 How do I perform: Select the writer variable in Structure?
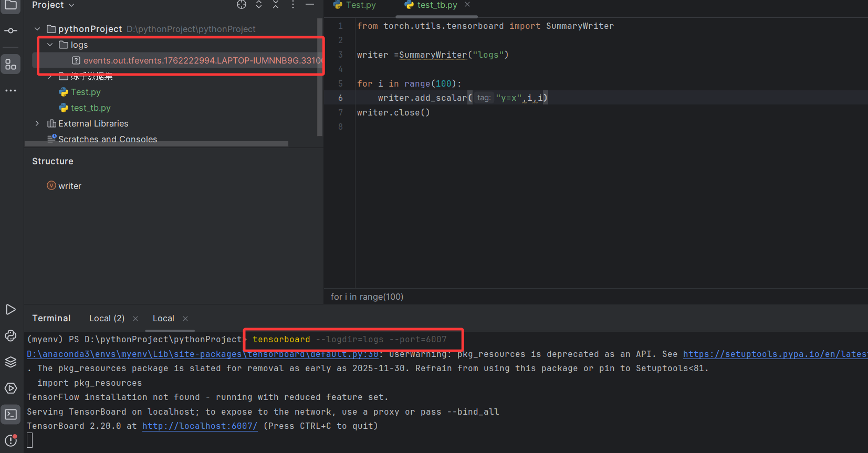64,186
